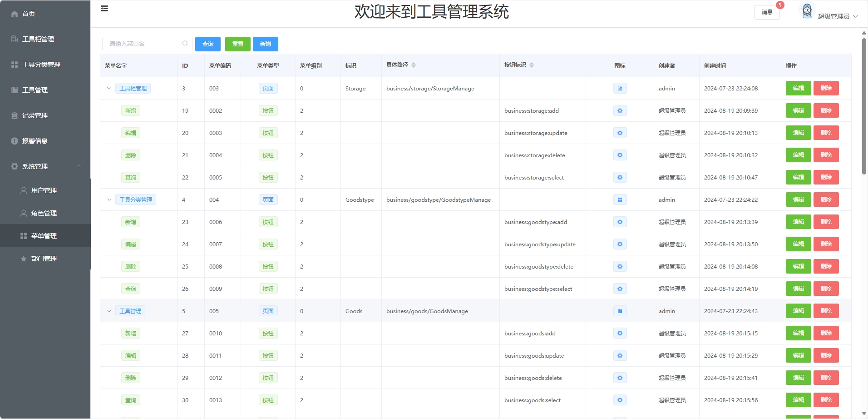Click the 工具管理 row icon in table
Screen dimensions: 868x419
tap(620, 311)
